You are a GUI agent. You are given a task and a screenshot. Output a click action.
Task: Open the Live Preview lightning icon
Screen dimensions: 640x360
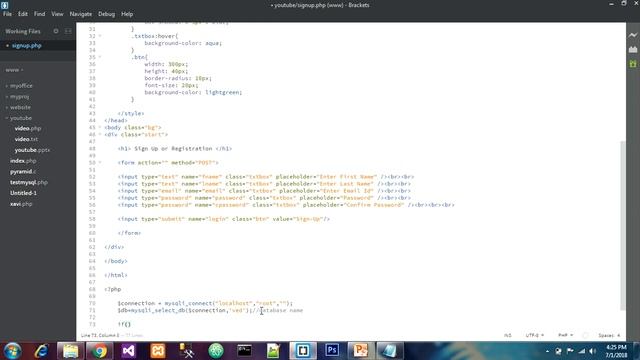tap(633, 35)
